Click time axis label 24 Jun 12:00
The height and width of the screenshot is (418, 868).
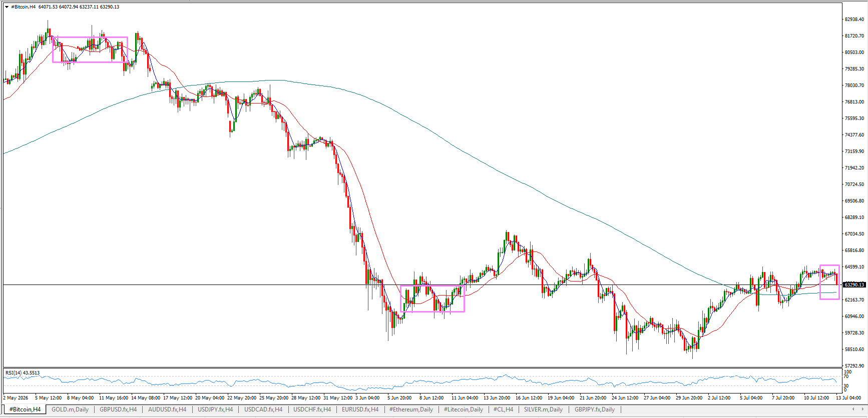coord(625,398)
